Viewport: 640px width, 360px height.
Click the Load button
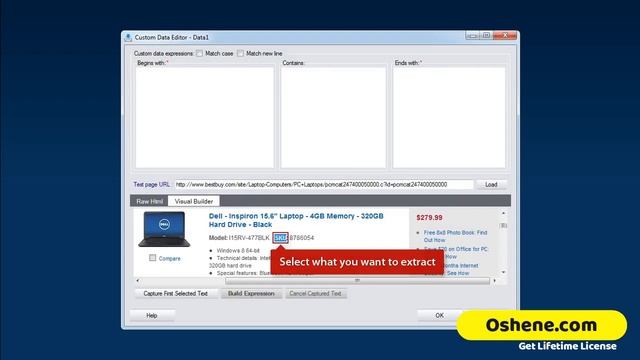(x=491, y=184)
